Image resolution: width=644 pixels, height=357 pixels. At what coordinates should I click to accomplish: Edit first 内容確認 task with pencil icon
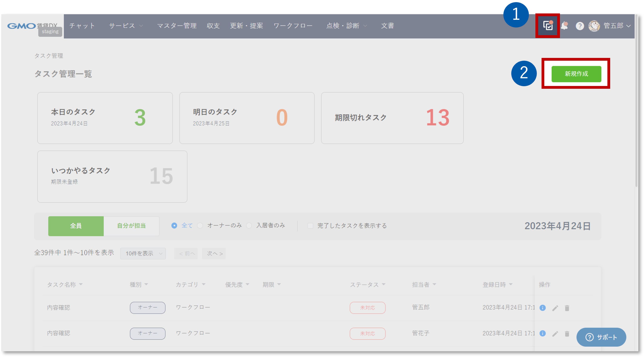click(x=555, y=308)
